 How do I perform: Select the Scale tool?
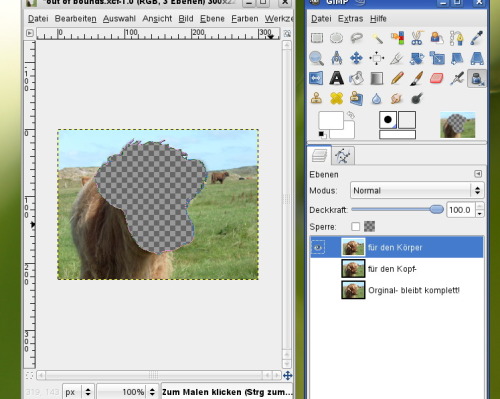click(437, 58)
